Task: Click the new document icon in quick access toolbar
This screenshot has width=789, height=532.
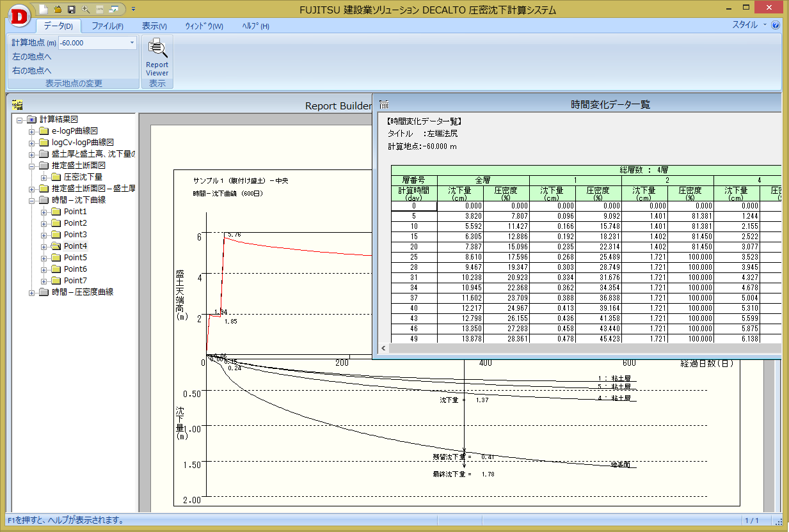Action: click(x=44, y=9)
